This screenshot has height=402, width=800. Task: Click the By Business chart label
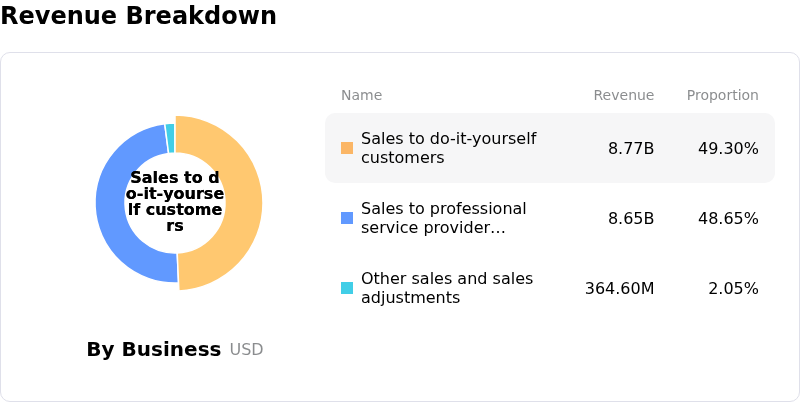(x=153, y=349)
